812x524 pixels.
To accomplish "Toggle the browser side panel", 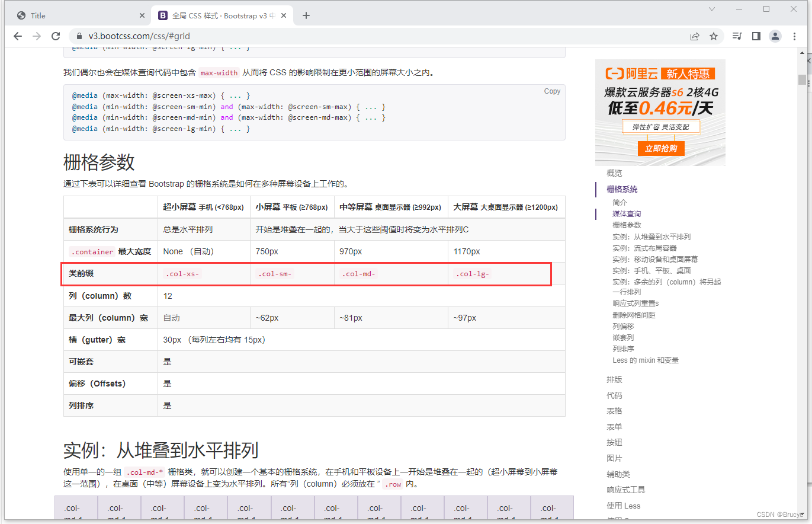I will pyautogui.click(x=756, y=36).
